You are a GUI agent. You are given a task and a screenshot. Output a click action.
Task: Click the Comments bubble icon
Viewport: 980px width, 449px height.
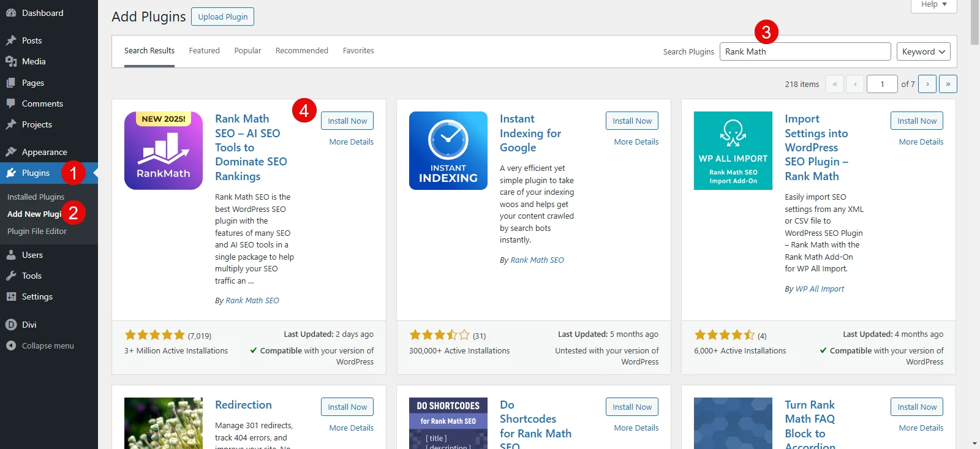pos(11,104)
